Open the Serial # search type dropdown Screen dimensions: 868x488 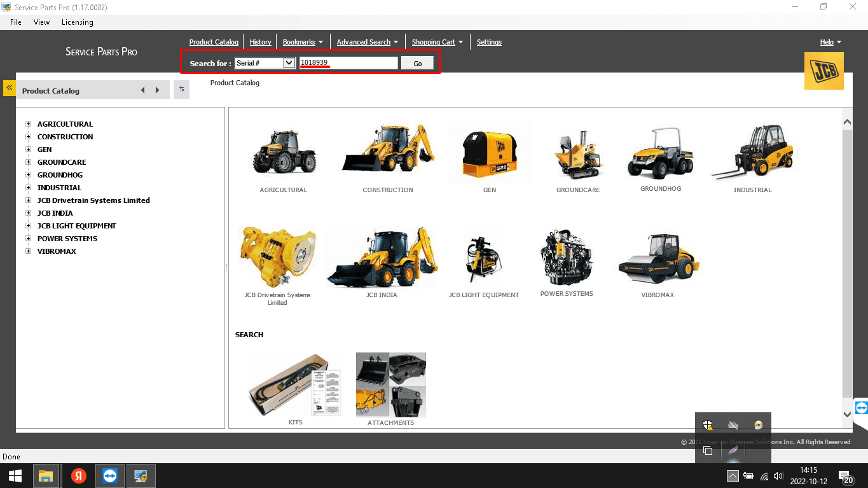[x=289, y=63]
